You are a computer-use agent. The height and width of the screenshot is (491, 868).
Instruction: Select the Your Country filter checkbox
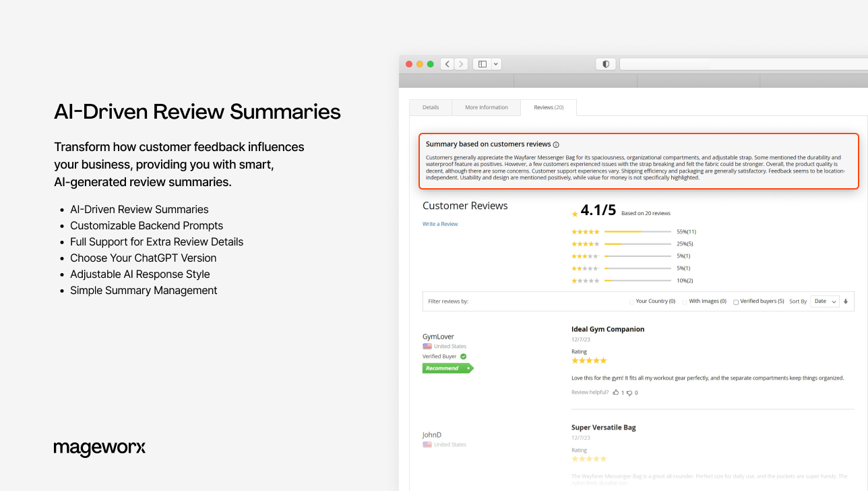click(631, 301)
